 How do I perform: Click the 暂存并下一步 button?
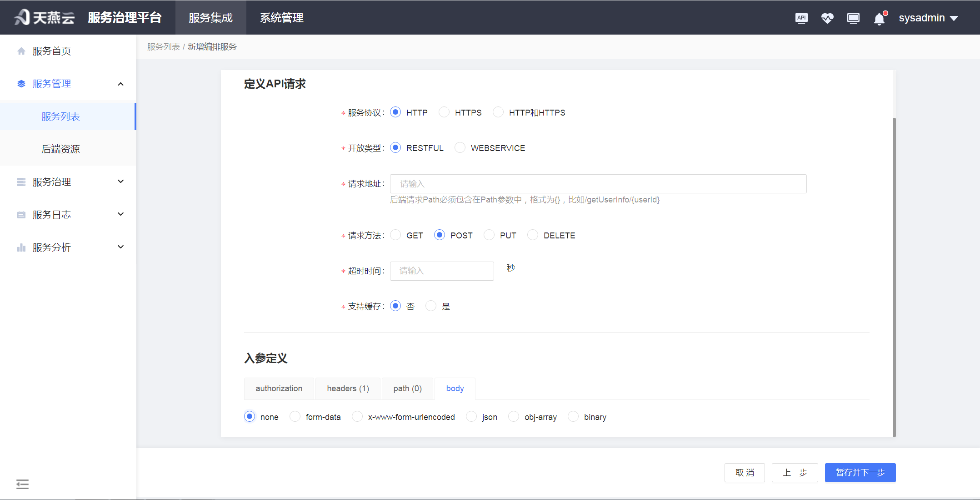860,473
